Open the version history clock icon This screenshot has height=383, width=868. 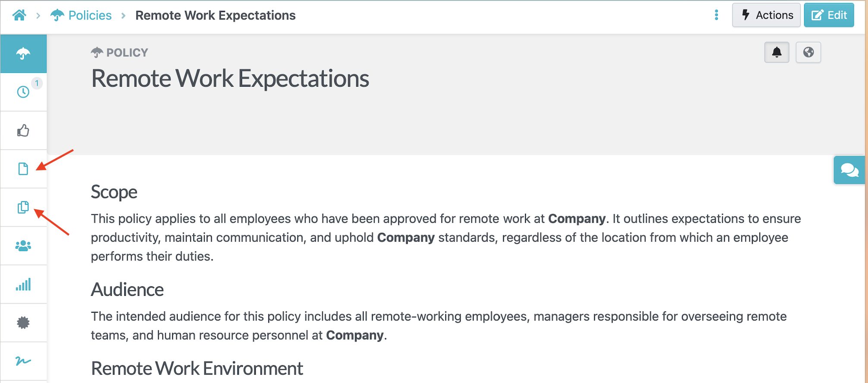pyautogui.click(x=23, y=91)
